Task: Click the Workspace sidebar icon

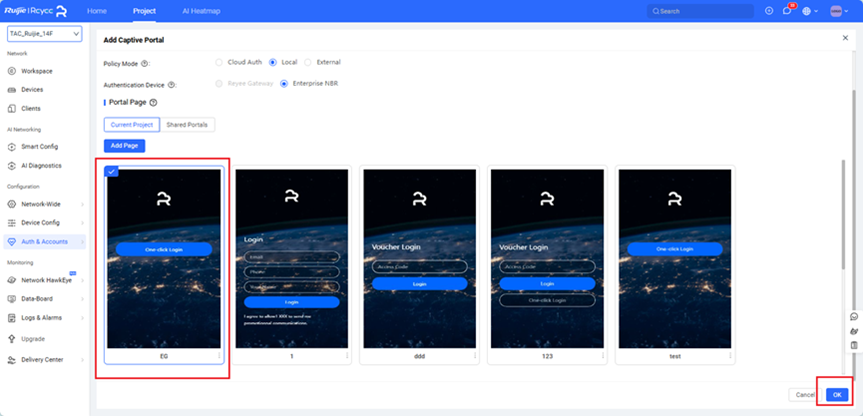Action: click(12, 72)
